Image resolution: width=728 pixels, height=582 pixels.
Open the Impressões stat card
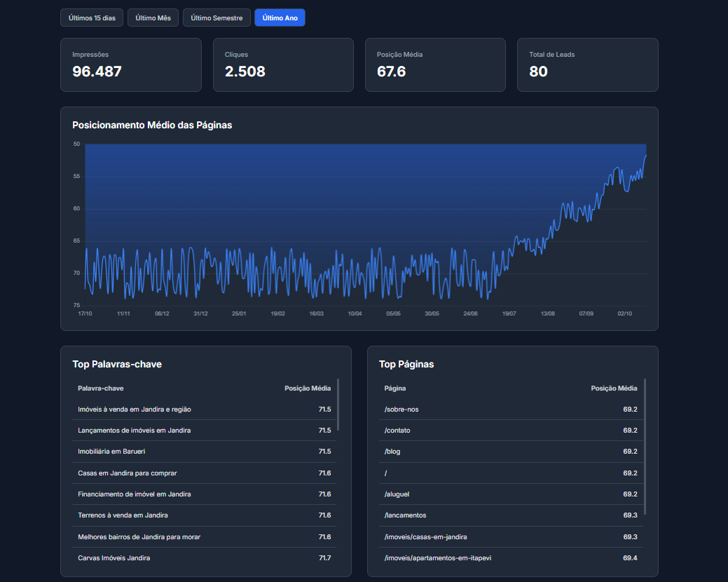130,65
